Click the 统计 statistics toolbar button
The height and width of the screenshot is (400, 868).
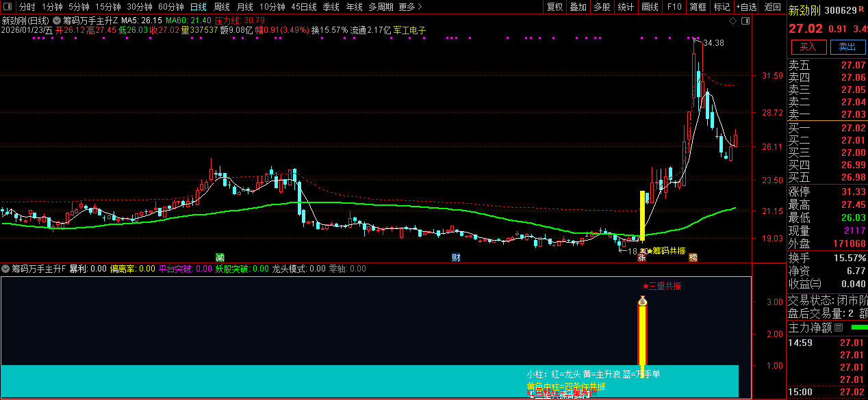pyautogui.click(x=626, y=7)
